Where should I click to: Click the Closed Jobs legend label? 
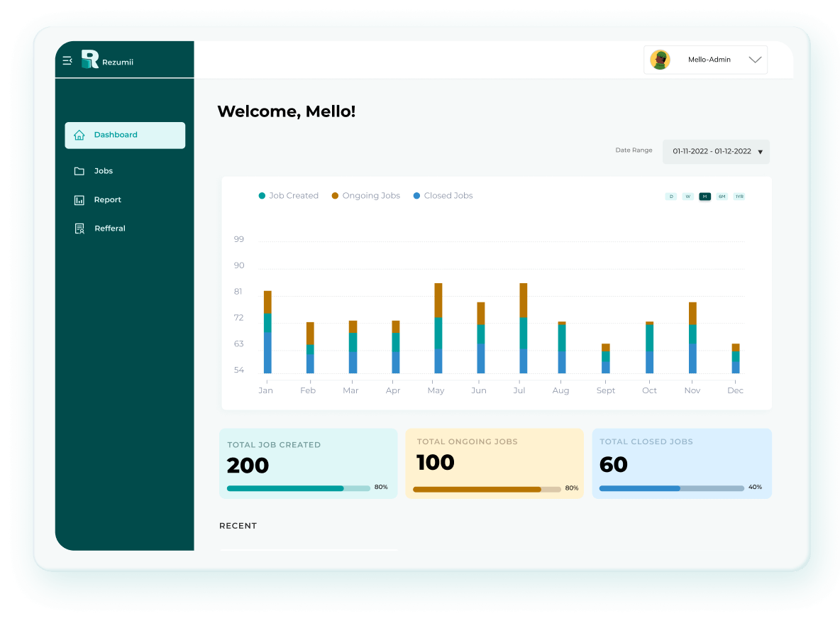click(x=448, y=196)
